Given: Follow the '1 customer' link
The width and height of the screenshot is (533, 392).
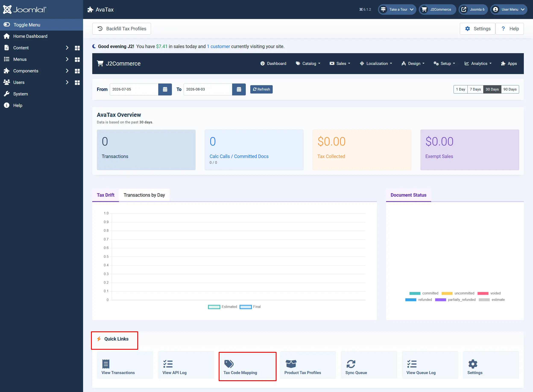Looking at the screenshot, I should pyautogui.click(x=218, y=47).
